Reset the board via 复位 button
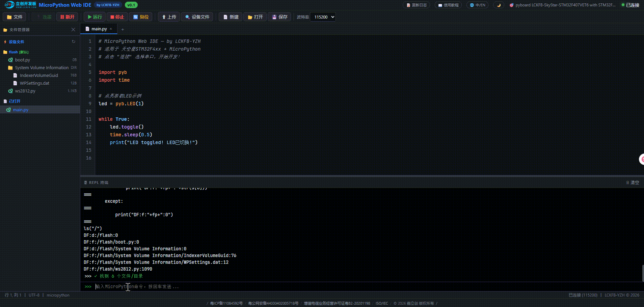Image resolution: width=644 pixels, height=307 pixels. pyautogui.click(x=141, y=17)
